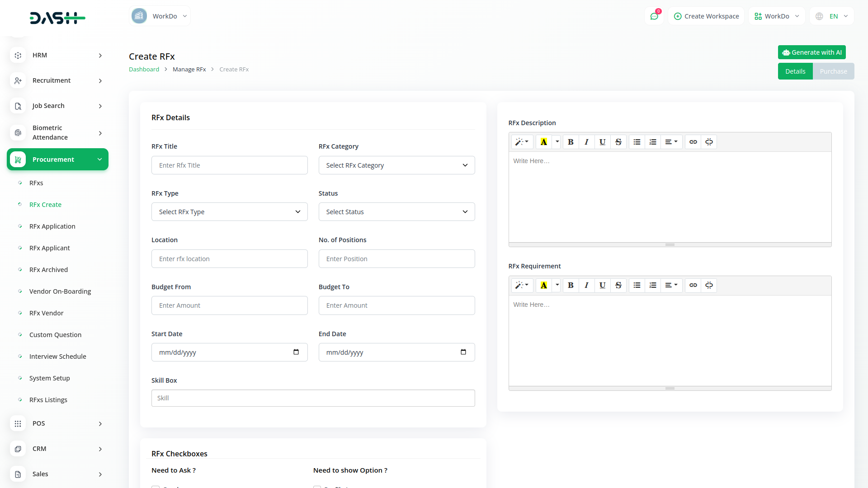Screen dimensions: 868x488
Task: Switch to the Purchase tab
Action: pyautogui.click(x=833, y=71)
